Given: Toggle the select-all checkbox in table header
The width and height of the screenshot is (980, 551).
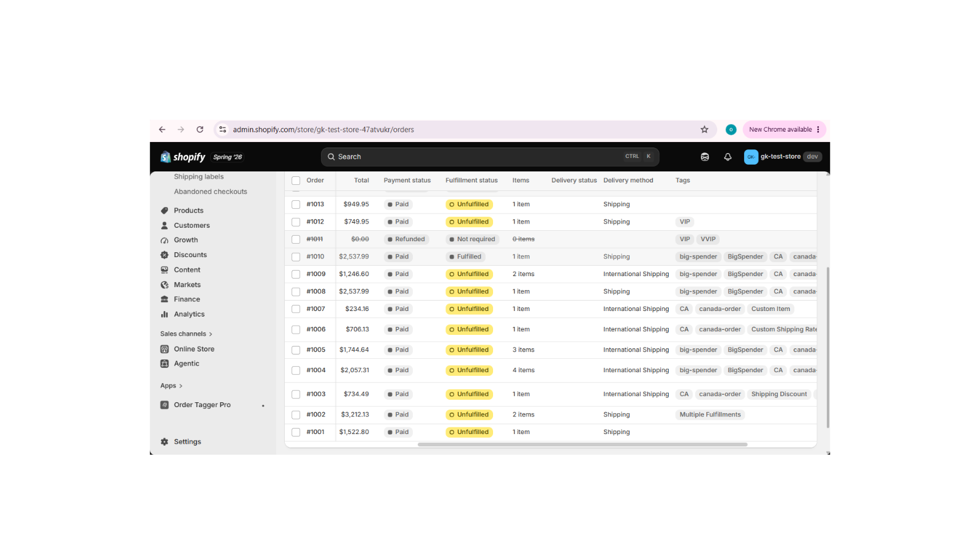Looking at the screenshot, I should click(296, 181).
